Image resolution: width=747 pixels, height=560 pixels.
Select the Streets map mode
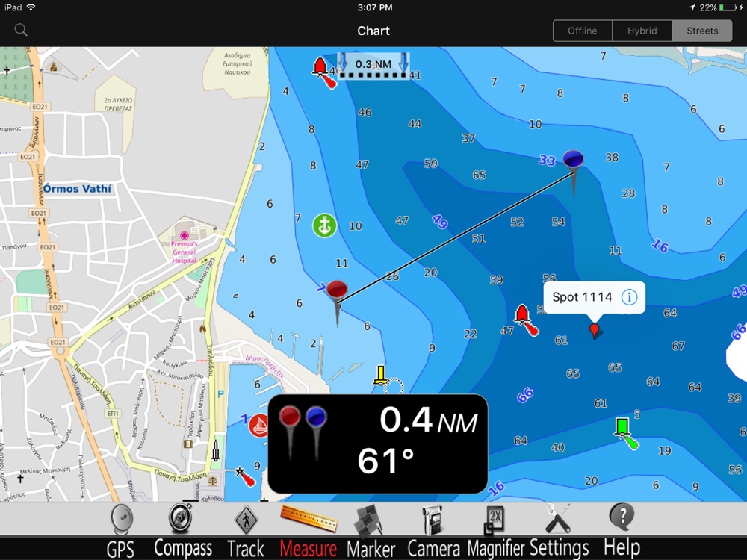tap(701, 31)
